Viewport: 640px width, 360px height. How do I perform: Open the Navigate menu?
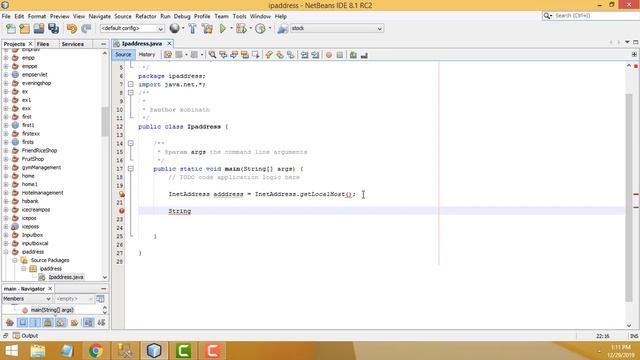point(100,16)
